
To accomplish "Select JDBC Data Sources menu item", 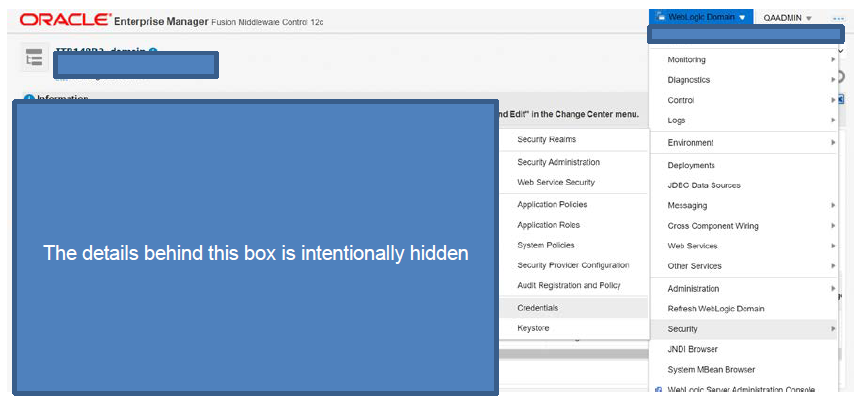I will click(743, 185).
